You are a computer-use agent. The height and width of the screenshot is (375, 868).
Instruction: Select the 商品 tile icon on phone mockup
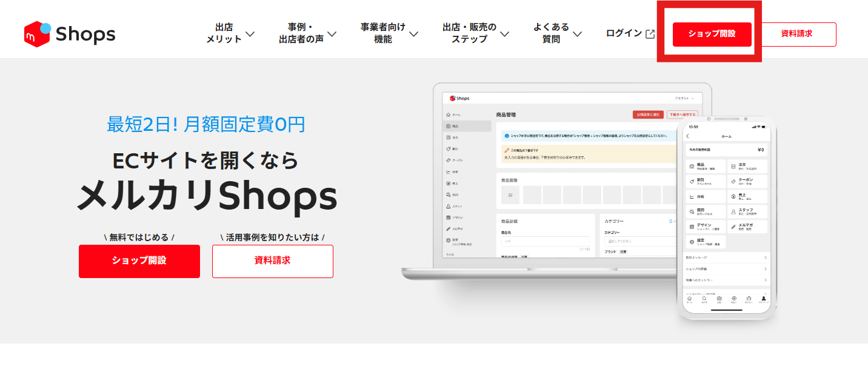(x=692, y=166)
